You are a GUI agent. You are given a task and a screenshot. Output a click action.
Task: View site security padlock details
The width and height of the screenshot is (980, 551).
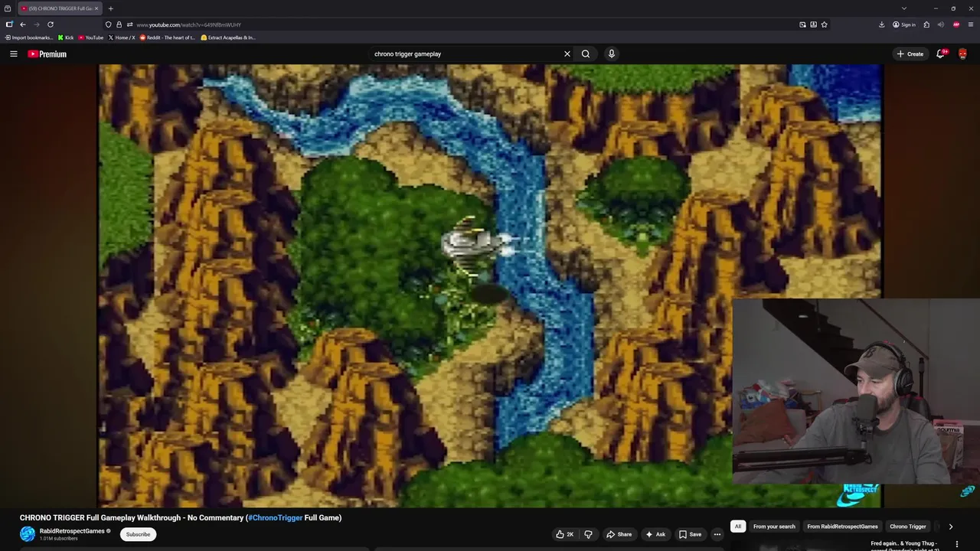[119, 24]
